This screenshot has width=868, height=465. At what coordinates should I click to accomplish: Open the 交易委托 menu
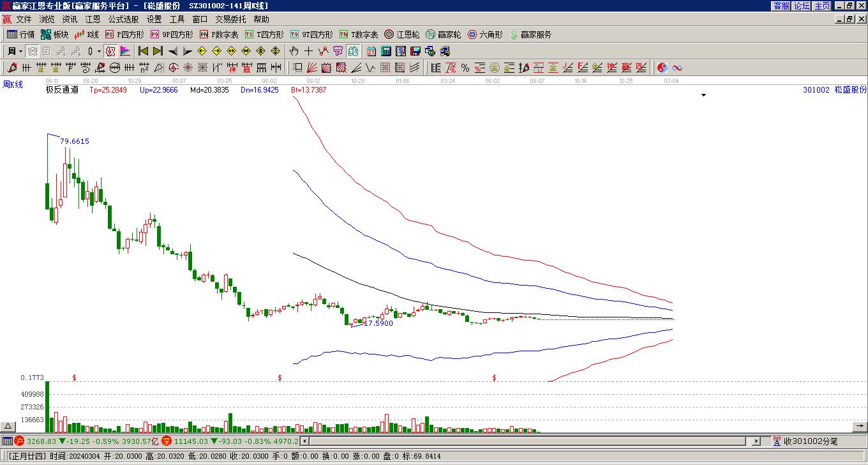(230, 19)
